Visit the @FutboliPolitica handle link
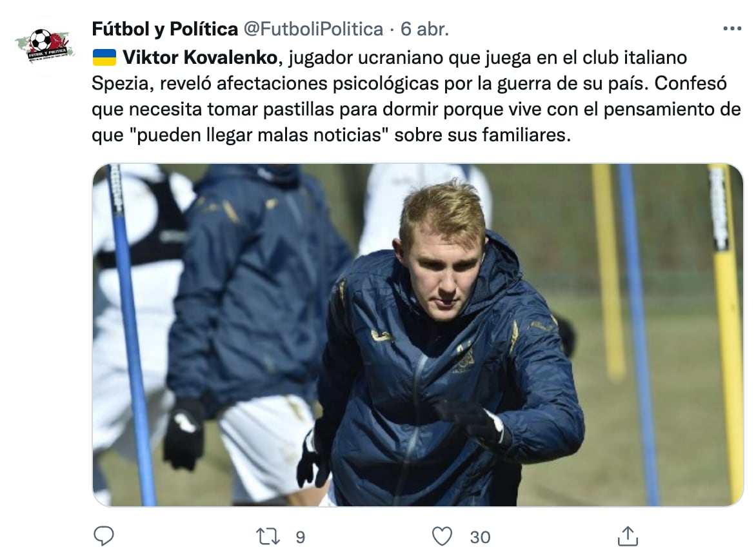The image size is (756, 556). point(313,29)
